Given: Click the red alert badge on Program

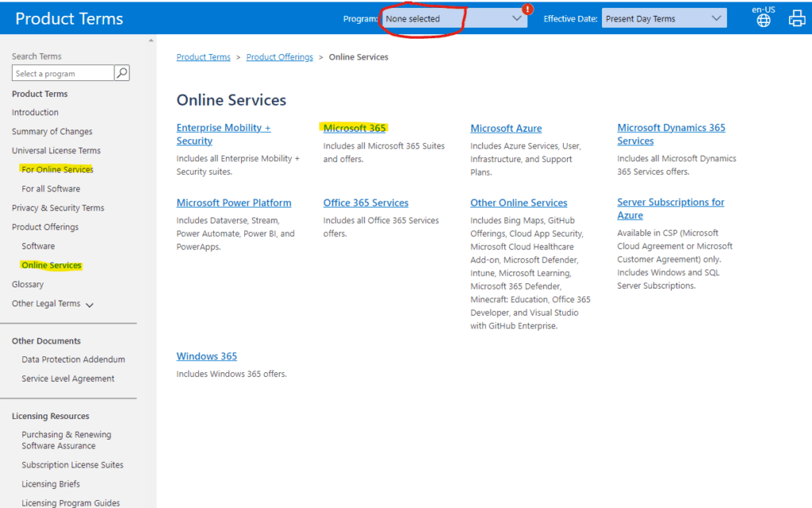Looking at the screenshot, I should pyautogui.click(x=527, y=9).
